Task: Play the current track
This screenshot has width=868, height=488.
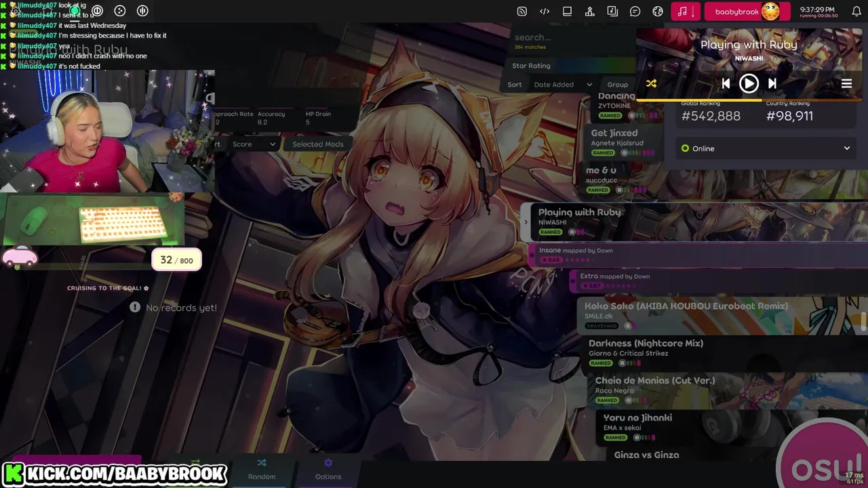Action: (x=749, y=83)
